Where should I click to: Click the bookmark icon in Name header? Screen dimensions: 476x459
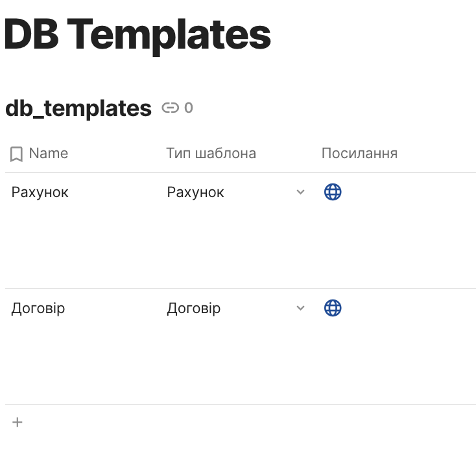point(17,154)
